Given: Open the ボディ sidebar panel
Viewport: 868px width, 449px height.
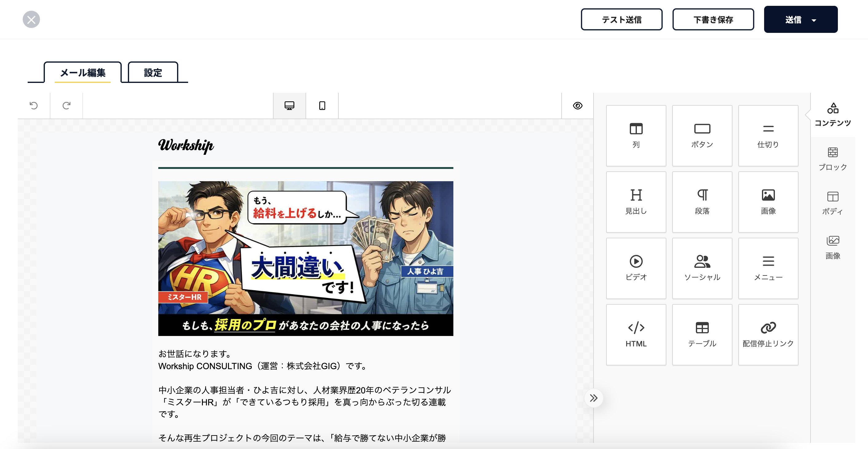Looking at the screenshot, I should pos(833,203).
